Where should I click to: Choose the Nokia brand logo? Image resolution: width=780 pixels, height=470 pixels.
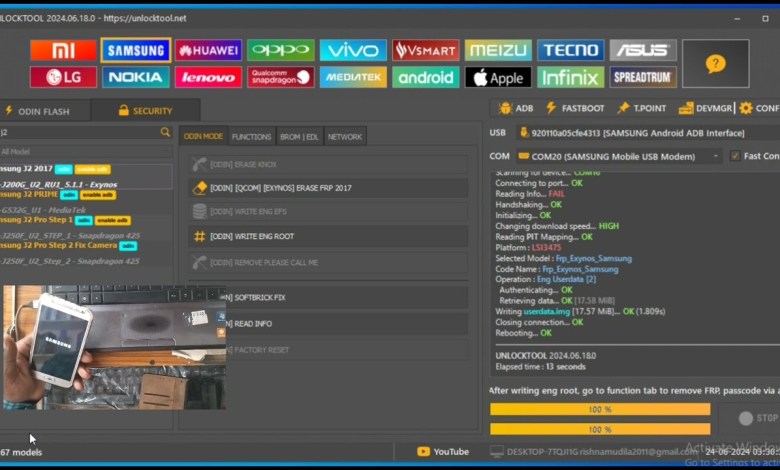click(136, 77)
